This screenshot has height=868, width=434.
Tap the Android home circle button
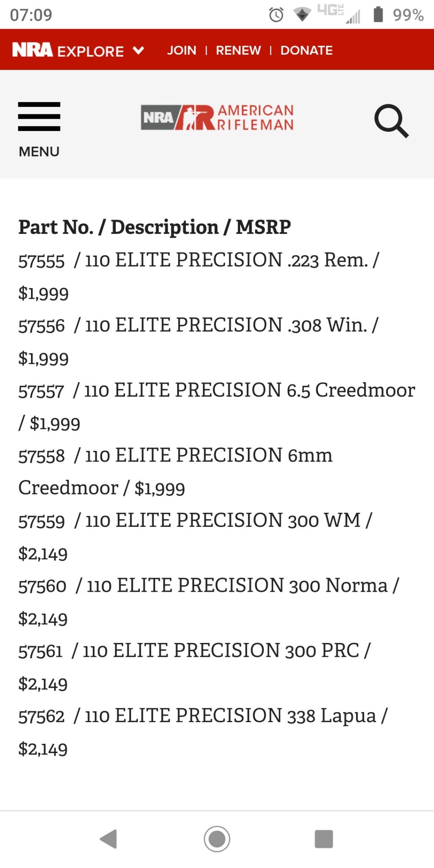[217, 839]
